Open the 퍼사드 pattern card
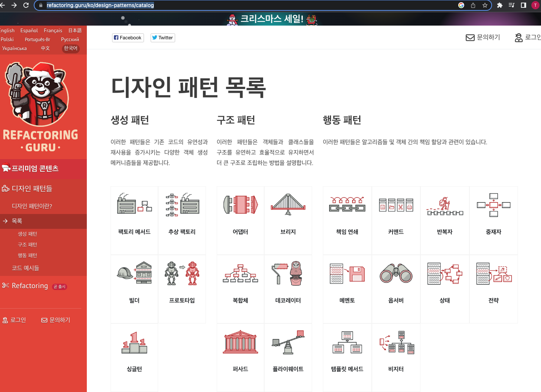The width and height of the screenshot is (541, 392). 240,358
